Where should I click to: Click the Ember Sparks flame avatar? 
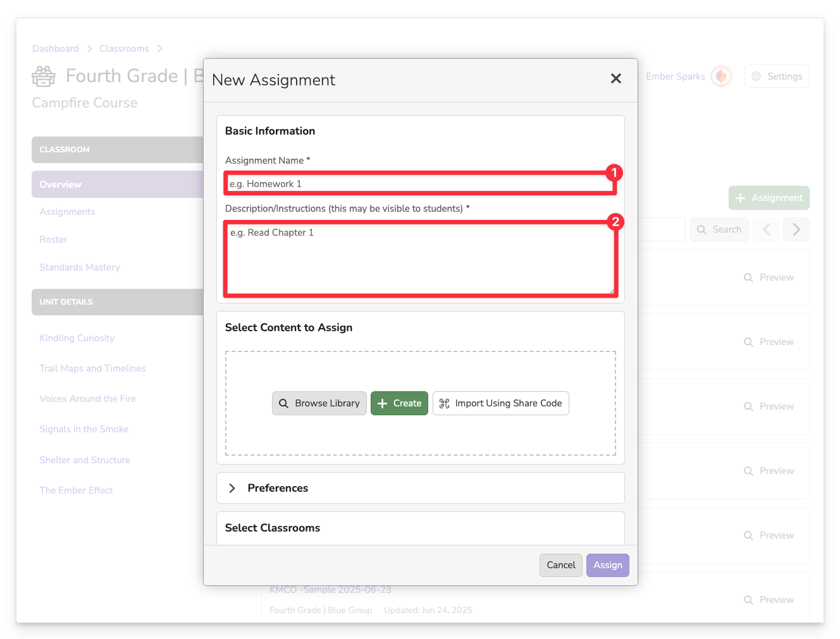click(721, 76)
